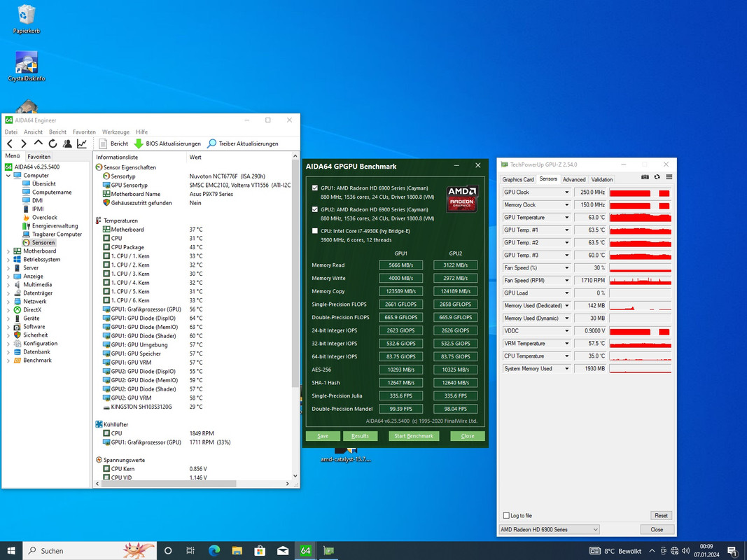
Task: Open AMD Radeon HD 6900 Series device dropdown
Action: [549, 529]
